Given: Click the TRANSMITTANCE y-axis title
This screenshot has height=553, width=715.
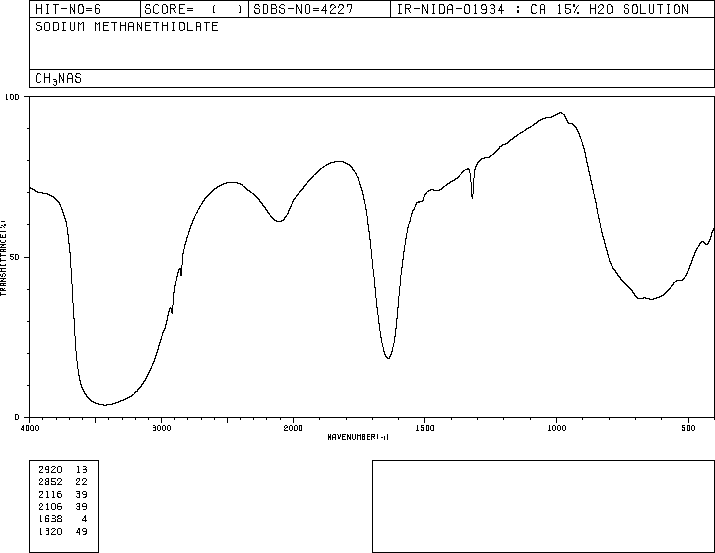Looking at the screenshot, I should (x=3, y=258).
